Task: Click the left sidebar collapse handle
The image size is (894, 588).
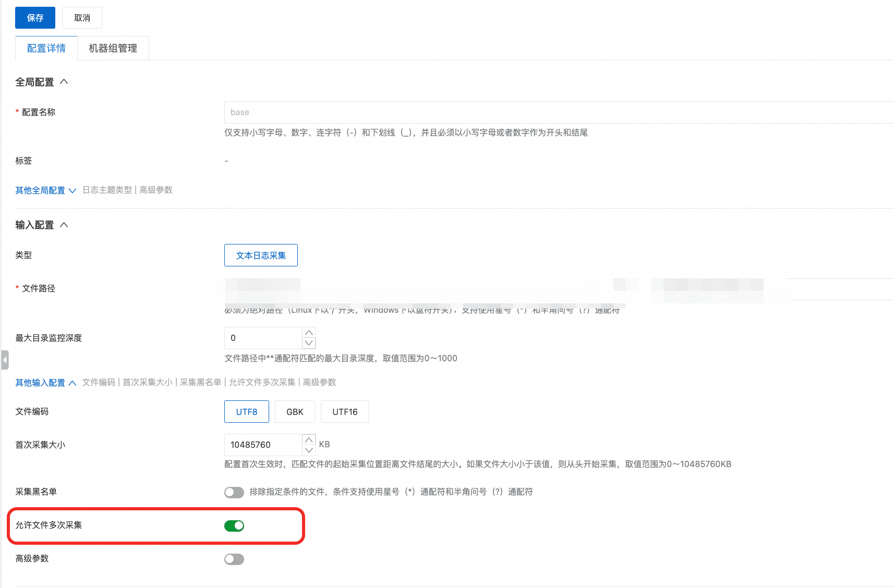Action: pos(5,360)
